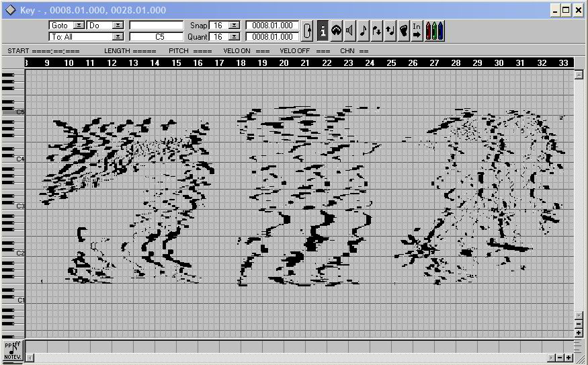Toggle the speaker audition icon

(x=350, y=31)
